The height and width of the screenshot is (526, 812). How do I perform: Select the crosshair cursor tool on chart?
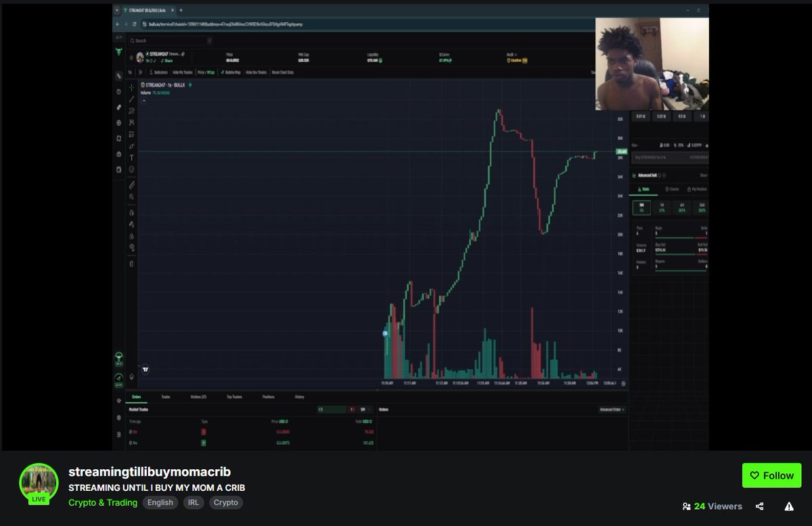pyautogui.click(x=132, y=87)
